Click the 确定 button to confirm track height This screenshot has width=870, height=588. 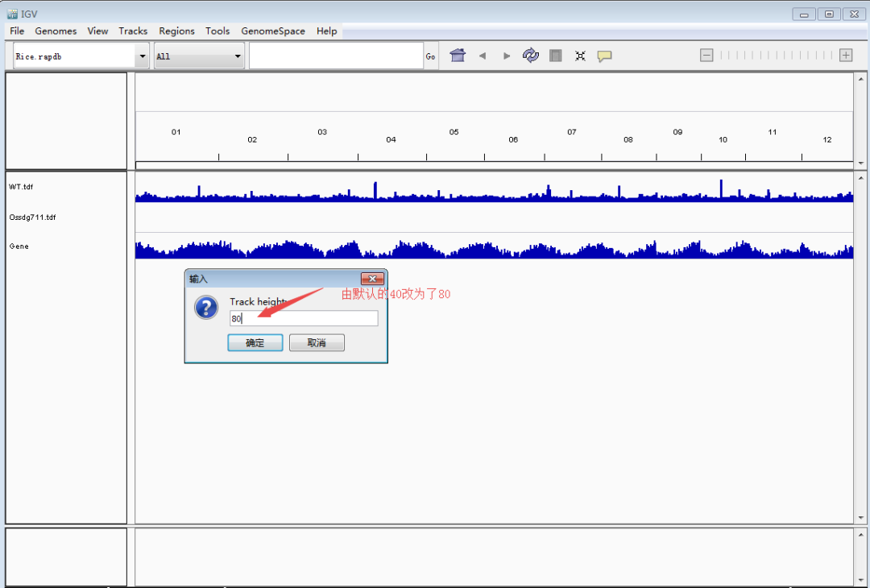coord(255,342)
